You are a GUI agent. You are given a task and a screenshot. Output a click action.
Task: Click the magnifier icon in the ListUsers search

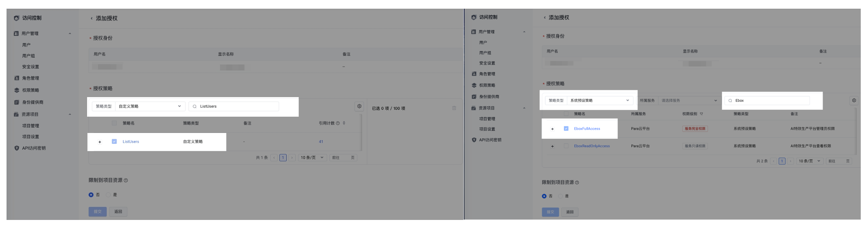pos(195,107)
